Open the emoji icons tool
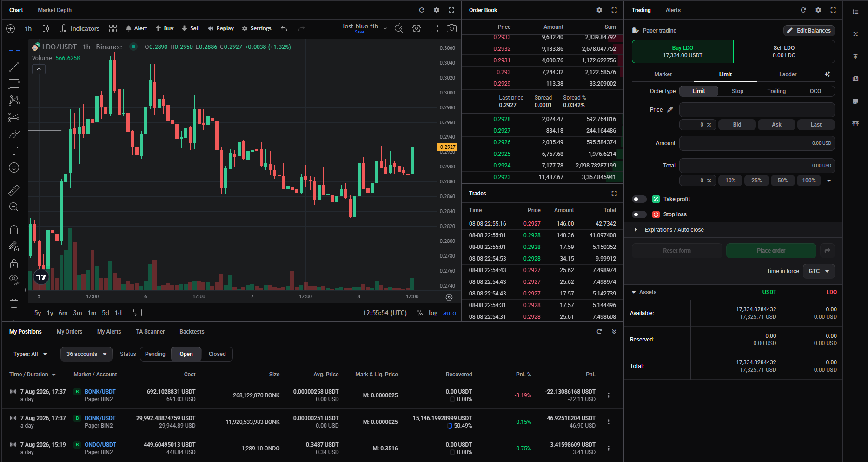The image size is (868, 462). (x=14, y=167)
